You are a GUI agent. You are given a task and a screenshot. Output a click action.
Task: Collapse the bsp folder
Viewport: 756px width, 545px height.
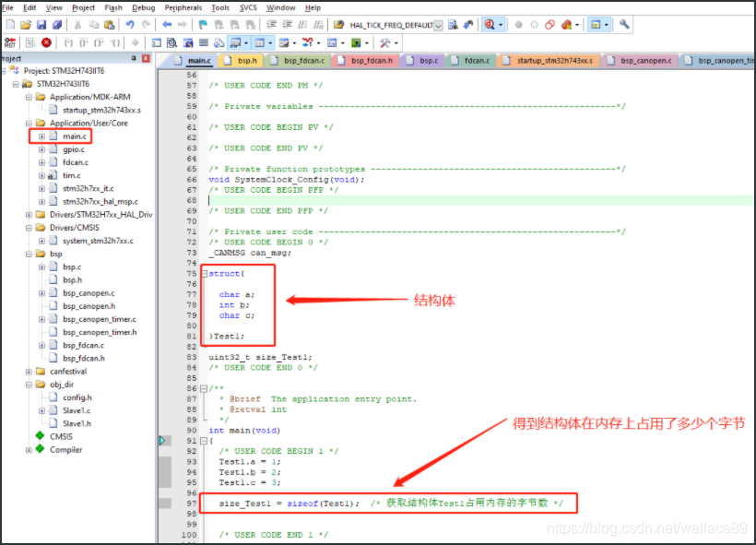point(29,254)
